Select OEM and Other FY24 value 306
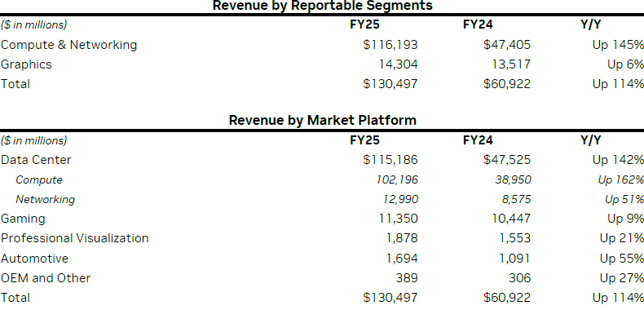This screenshot has width=644, height=310. point(518,278)
